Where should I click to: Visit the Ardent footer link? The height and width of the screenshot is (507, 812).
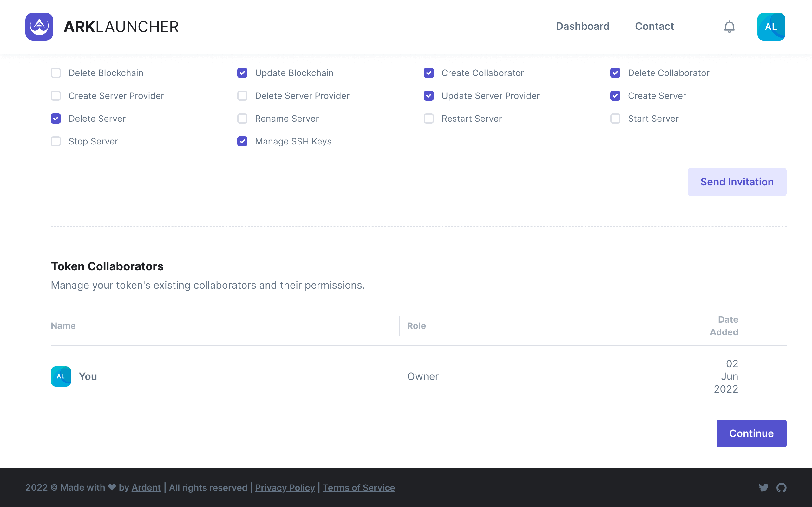pos(146,487)
